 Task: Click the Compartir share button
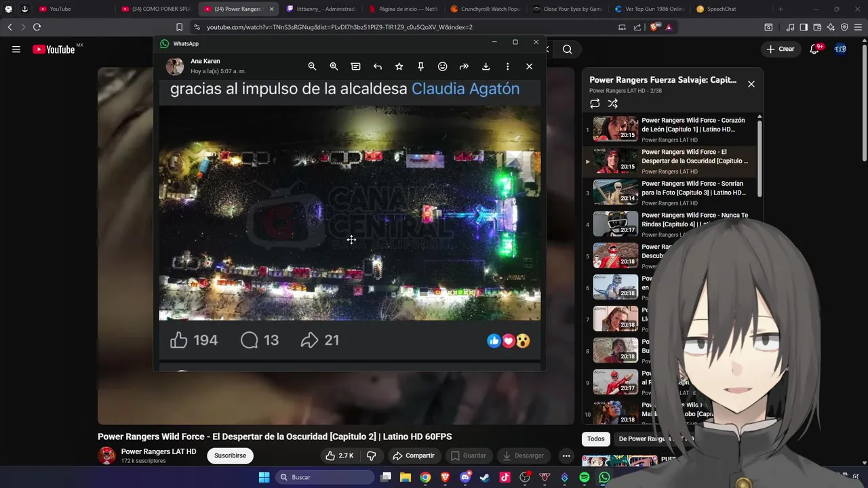click(413, 455)
